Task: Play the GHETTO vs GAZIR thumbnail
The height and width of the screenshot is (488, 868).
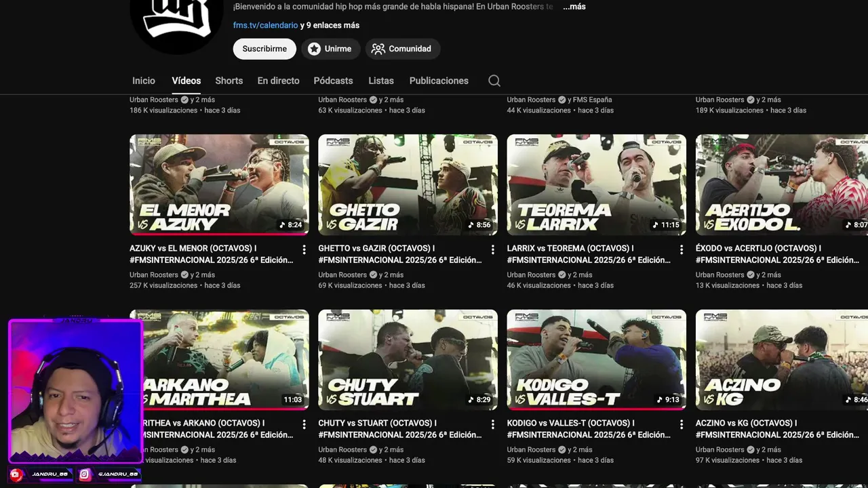Action: coord(408,184)
